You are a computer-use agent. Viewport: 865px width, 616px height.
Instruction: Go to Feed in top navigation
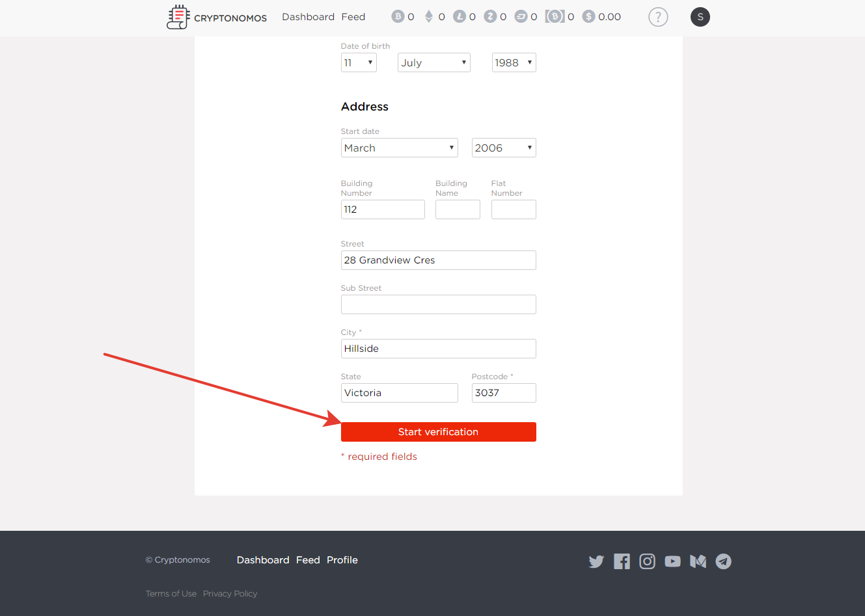tap(353, 17)
